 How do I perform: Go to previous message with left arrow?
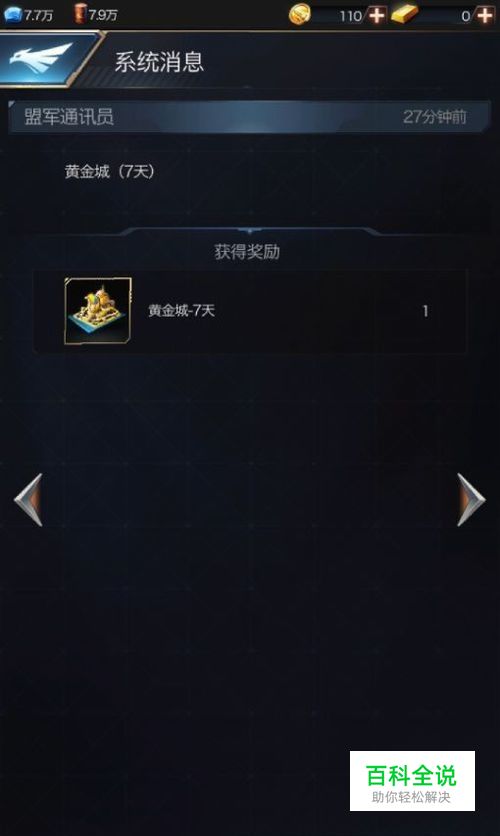pos(28,500)
